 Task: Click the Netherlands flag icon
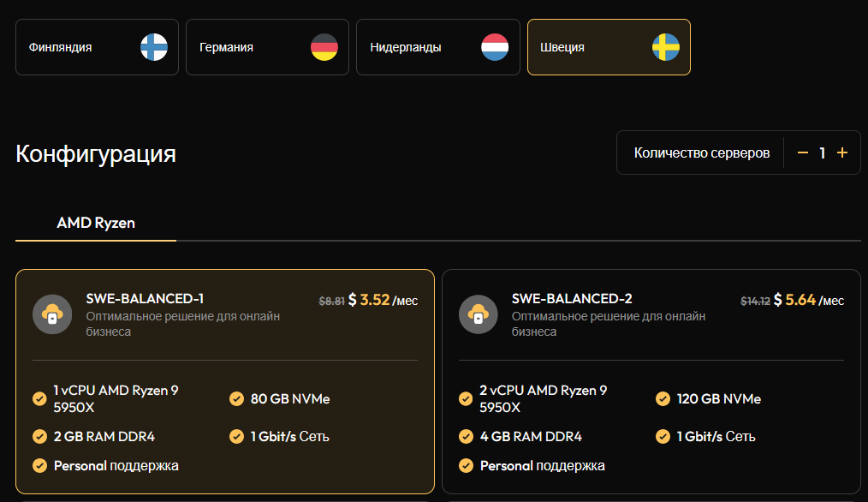494,47
